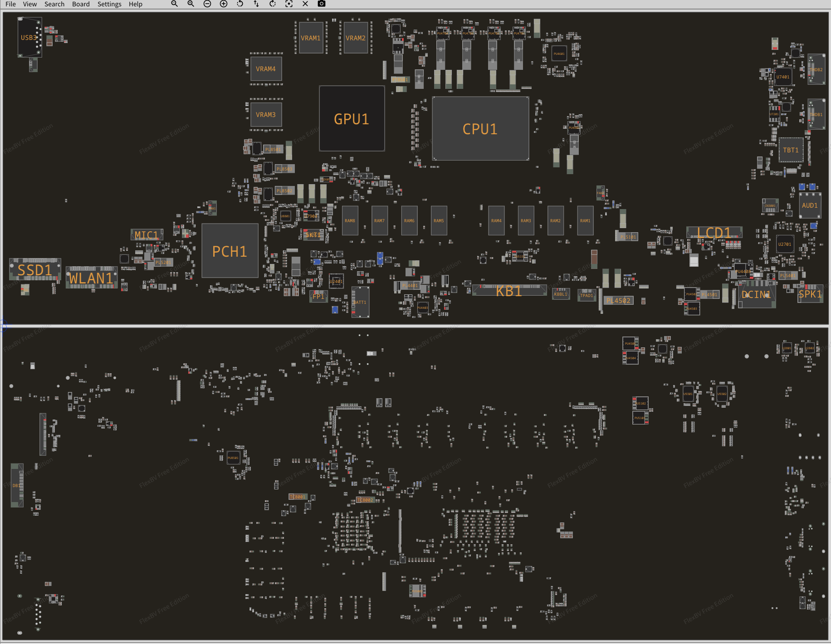
Task: Zoom out with the minus circle icon
Action: click(x=207, y=4)
